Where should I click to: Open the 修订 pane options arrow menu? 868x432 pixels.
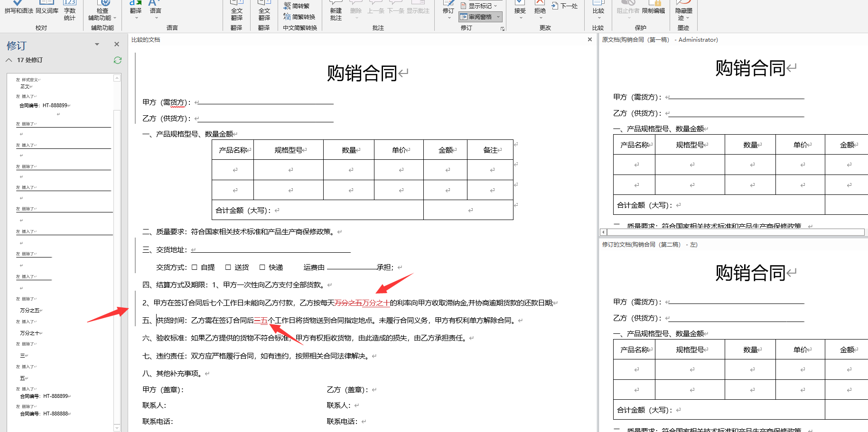97,45
